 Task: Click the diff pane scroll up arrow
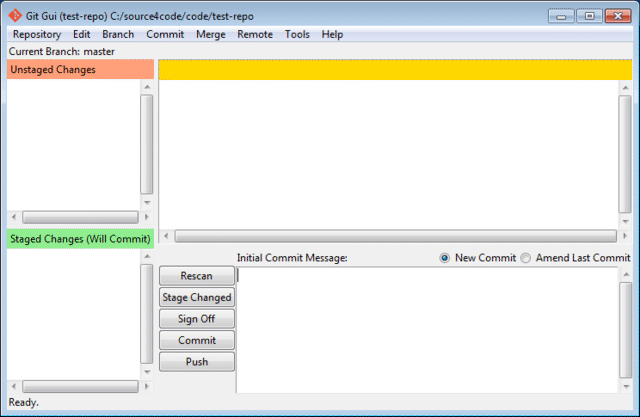(x=625, y=88)
